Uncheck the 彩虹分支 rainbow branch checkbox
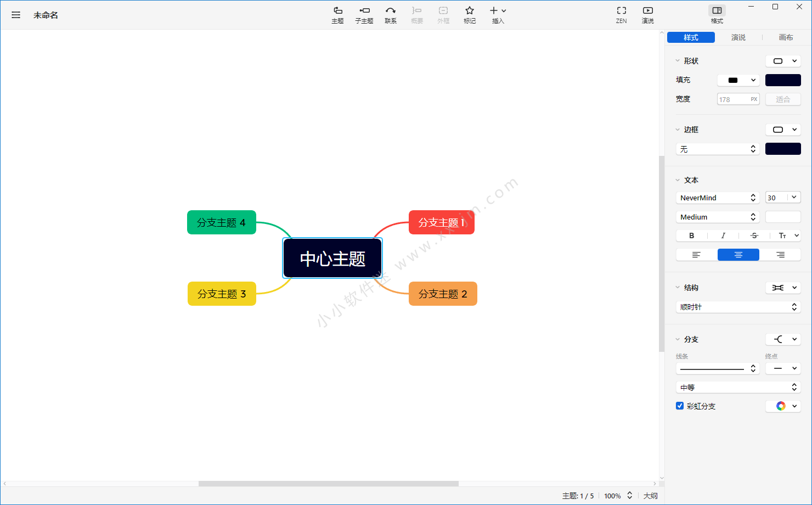 point(680,406)
